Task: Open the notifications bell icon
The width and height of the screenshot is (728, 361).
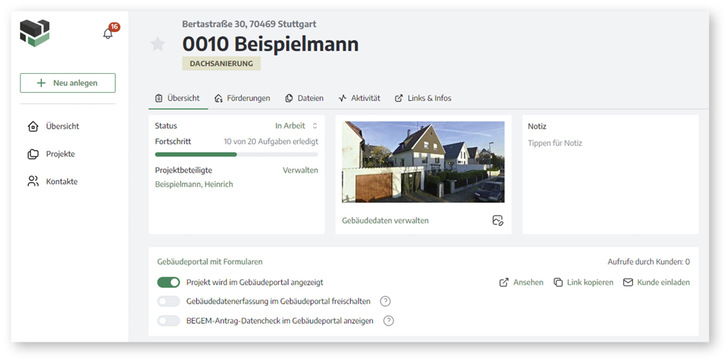Action: [108, 33]
